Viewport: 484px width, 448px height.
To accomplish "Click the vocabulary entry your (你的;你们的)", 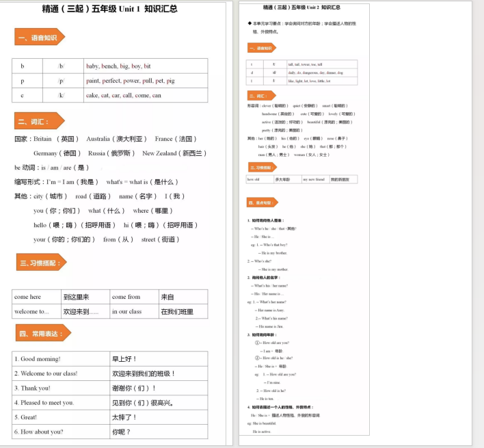I will click(x=64, y=239).
